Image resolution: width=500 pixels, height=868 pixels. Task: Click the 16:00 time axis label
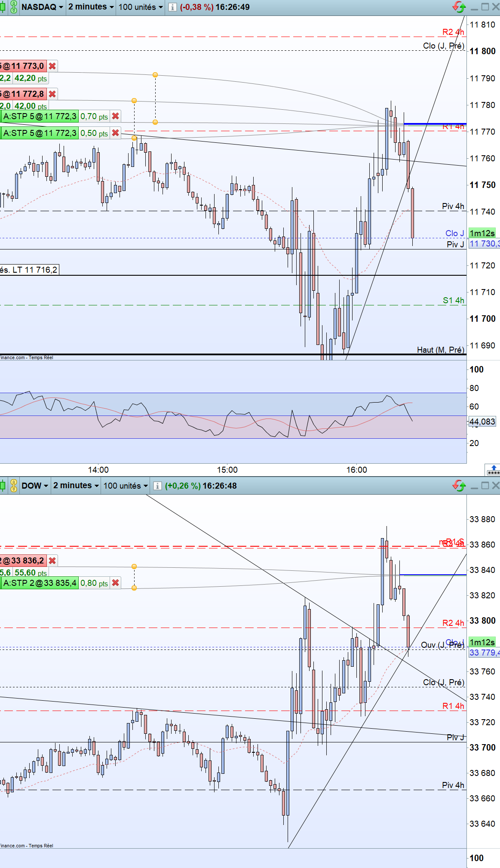click(357, 470)
